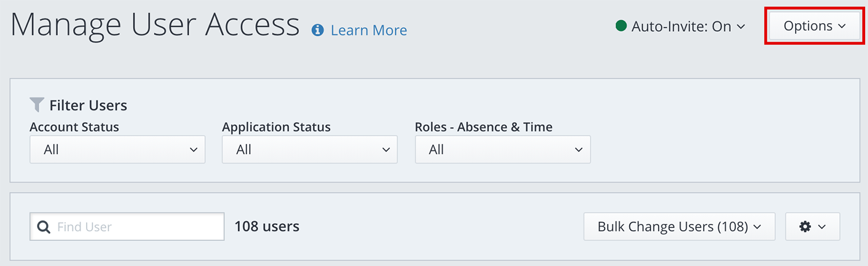Click the Account Status field label
This screenshot has width=868, height=266.
(x=74, y=127)
